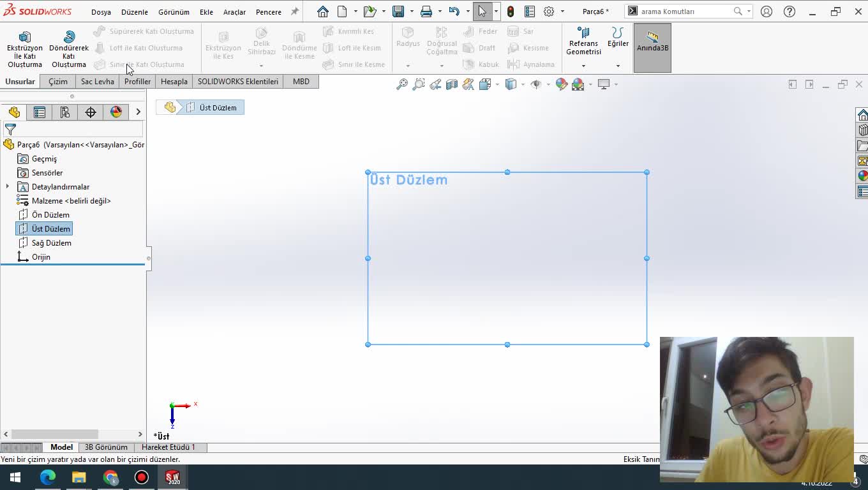Open the FeatureManager design tree tab
868x490 pixels.
pos(14,112)
